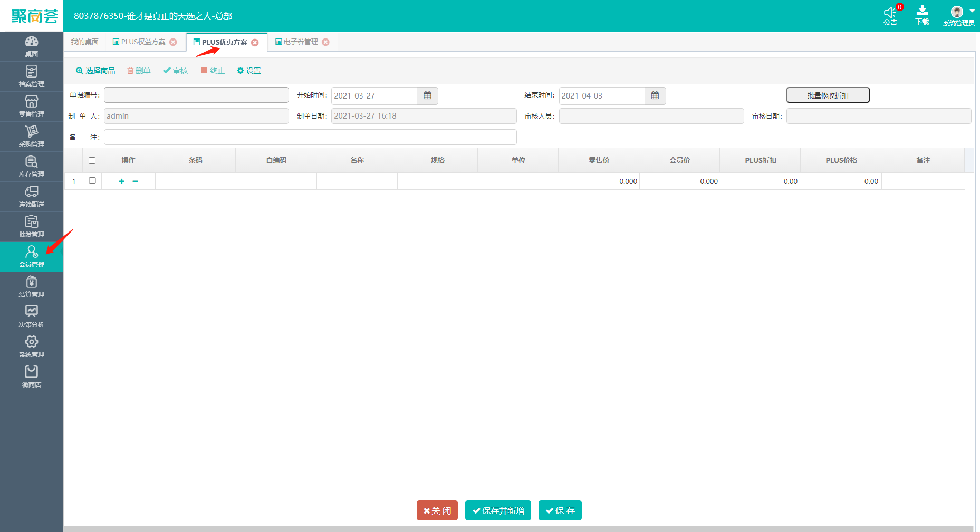Click the horizontal scrollbar at the bottom
Image resolution: width=980 pixels, height=532 pixels.
518,529
